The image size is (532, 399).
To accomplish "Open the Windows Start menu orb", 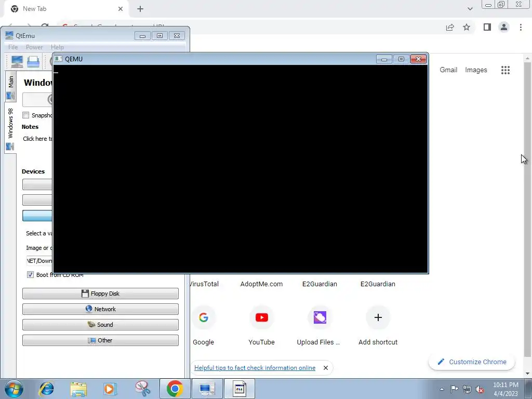I will (14, 389).
